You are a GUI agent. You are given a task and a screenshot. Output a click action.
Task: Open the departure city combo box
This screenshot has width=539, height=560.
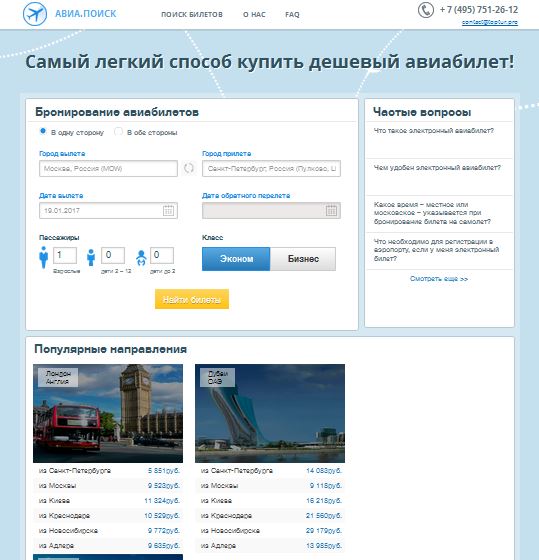tap(108, 169)
